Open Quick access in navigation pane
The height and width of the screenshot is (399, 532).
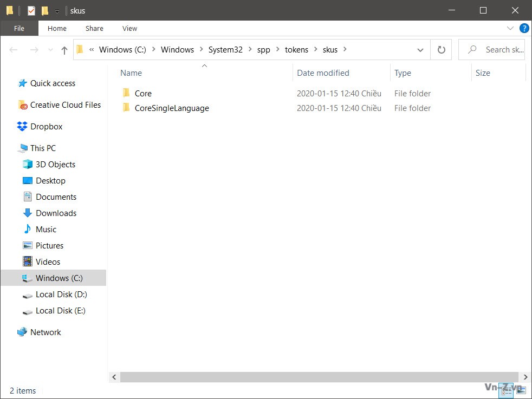pos(53,83)
